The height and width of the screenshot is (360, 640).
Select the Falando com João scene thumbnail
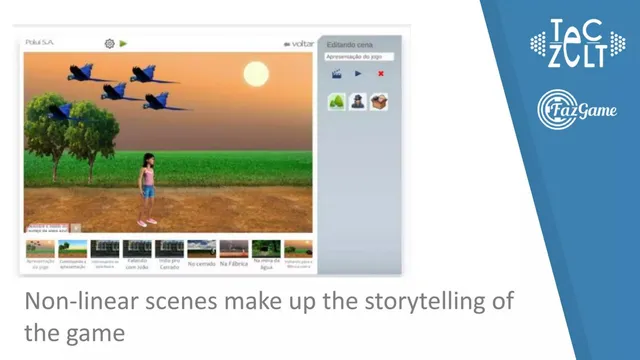137,249
